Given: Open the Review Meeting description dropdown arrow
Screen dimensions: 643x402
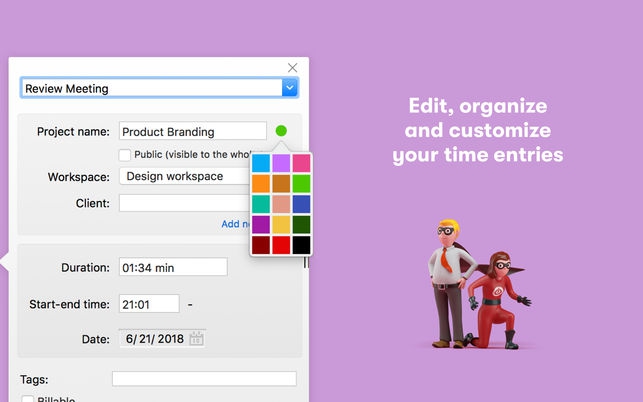Looking at the screenshot, I should pyautogui.click(x=290, y=88).
